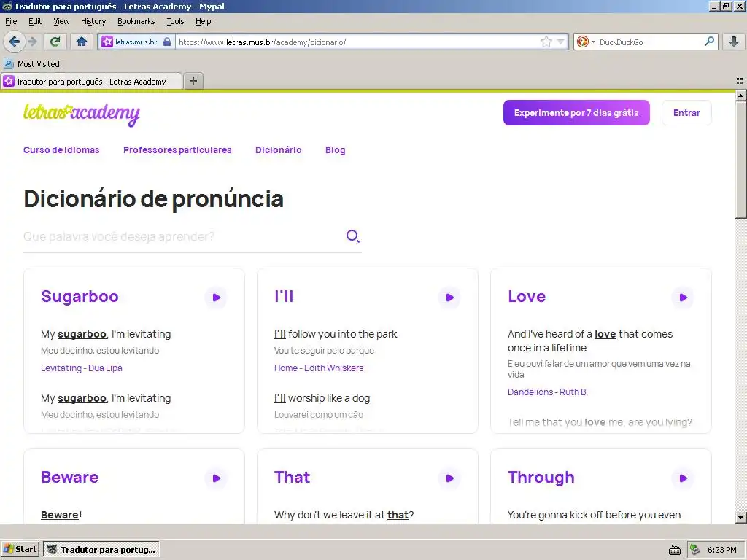Play pronunciation of Love
This screenshot has height=560, width=747.
tap(683, 297)
